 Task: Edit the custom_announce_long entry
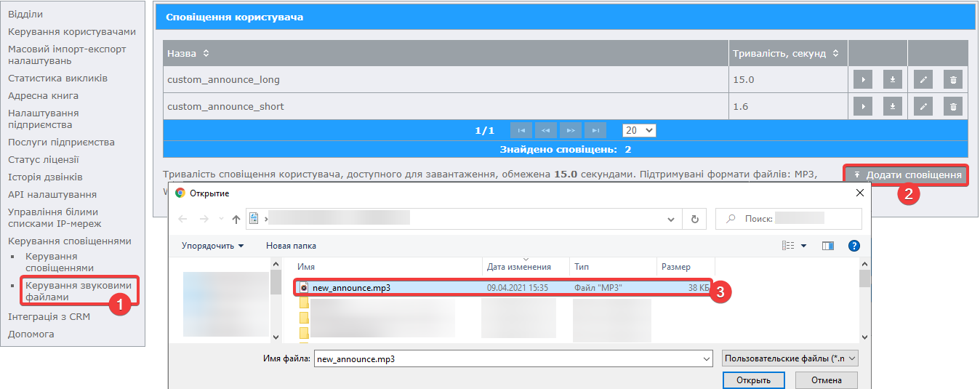pos(923,80)
